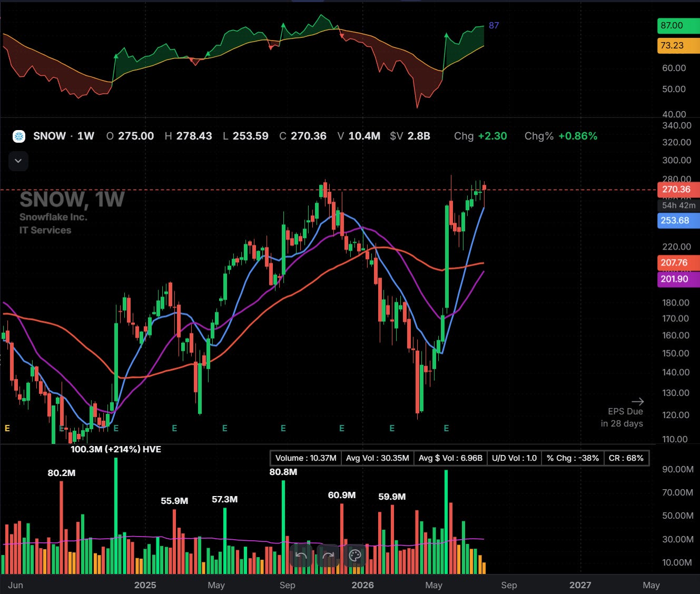Screen dimensions: 700x594
Task: Click the 60.9M volume label
Action: (x=342, y=495)
